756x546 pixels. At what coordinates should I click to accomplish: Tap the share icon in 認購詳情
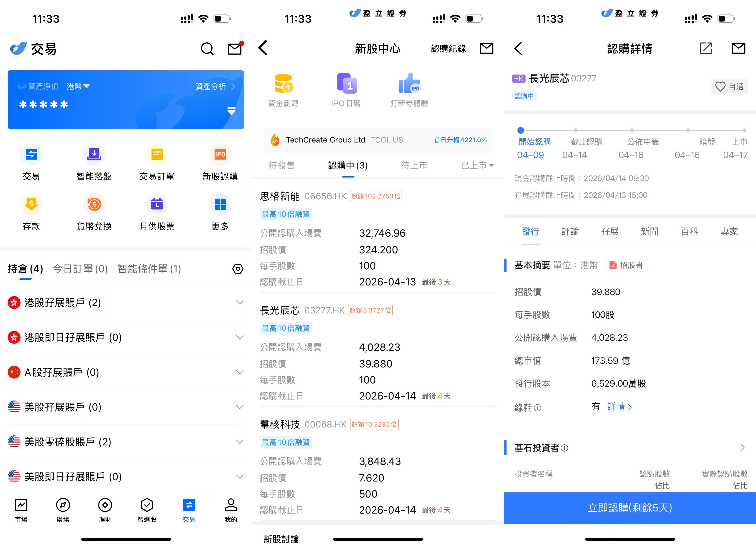(x=706, y=49)
